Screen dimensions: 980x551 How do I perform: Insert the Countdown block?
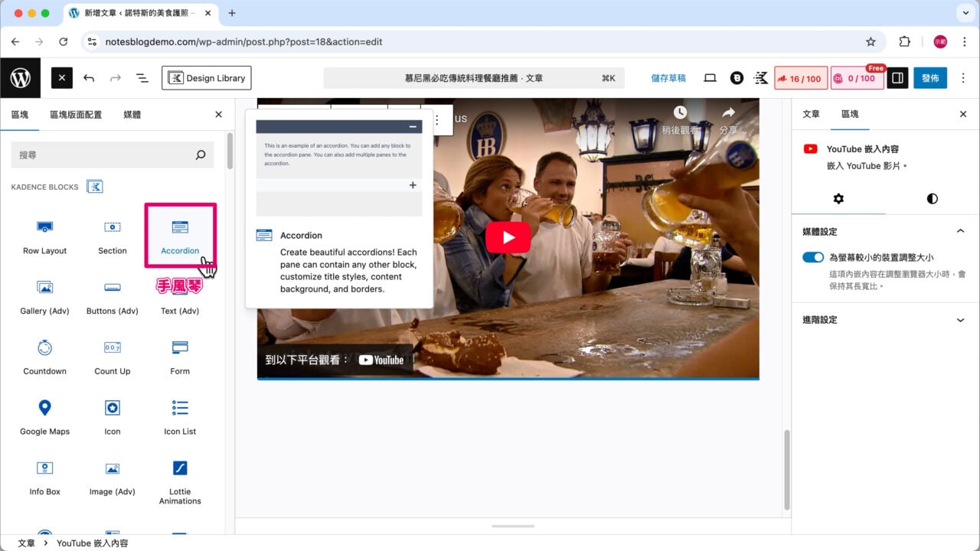click(x=44, y=356)
